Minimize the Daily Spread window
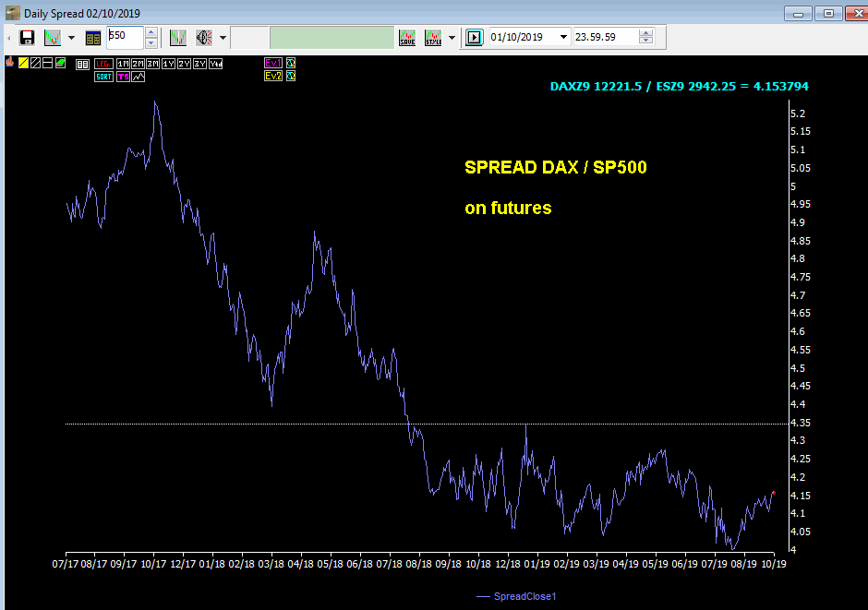868x610 pixels. [798, 14]
